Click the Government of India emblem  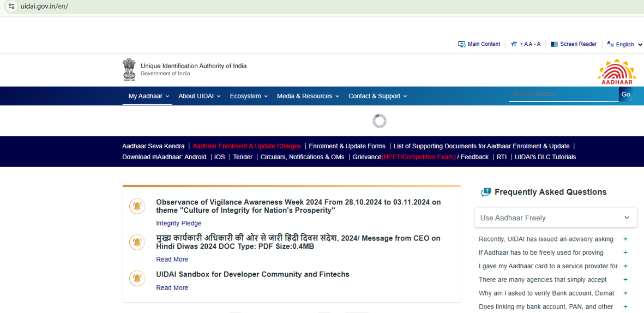pyautogui.click(x=129, y=70)
